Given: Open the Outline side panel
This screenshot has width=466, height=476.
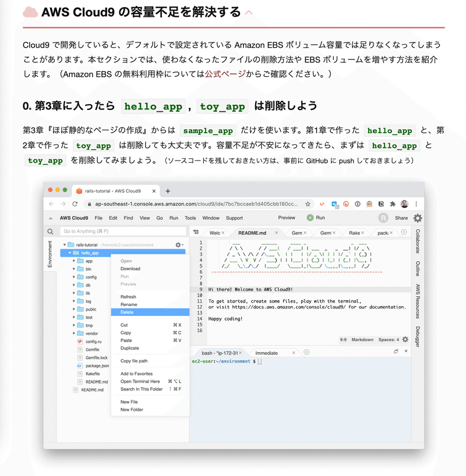Looking at the screenshot, I should click(418, 268).
